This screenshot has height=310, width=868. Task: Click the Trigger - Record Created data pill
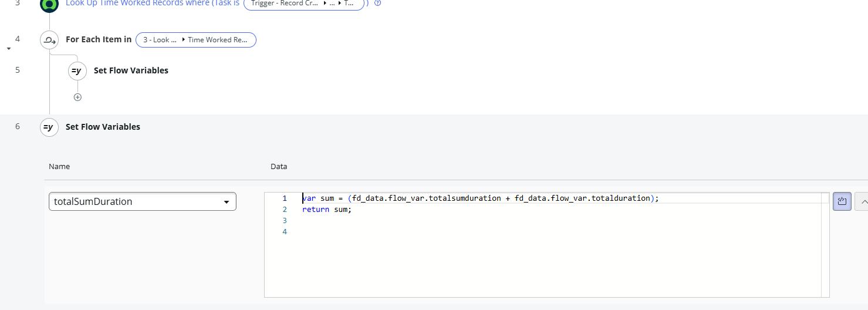(x=304, y=4)
